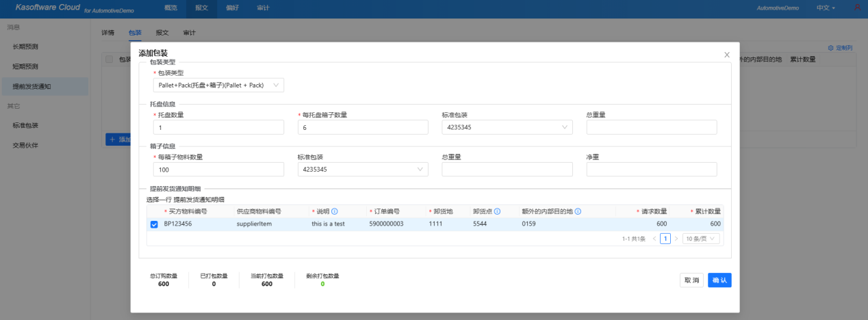Click the info icon beside 额外的内部目的地
Viewport: 868px width, 320px height.
click(578, 211)
